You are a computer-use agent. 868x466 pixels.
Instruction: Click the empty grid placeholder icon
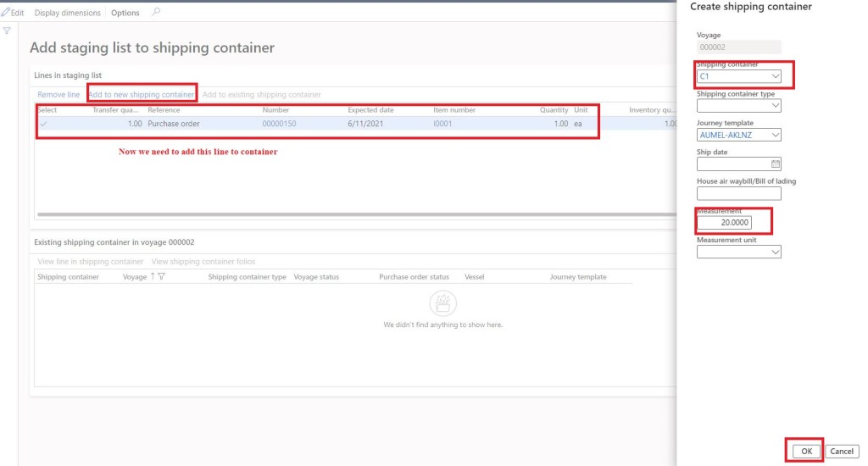click(442, 303)
